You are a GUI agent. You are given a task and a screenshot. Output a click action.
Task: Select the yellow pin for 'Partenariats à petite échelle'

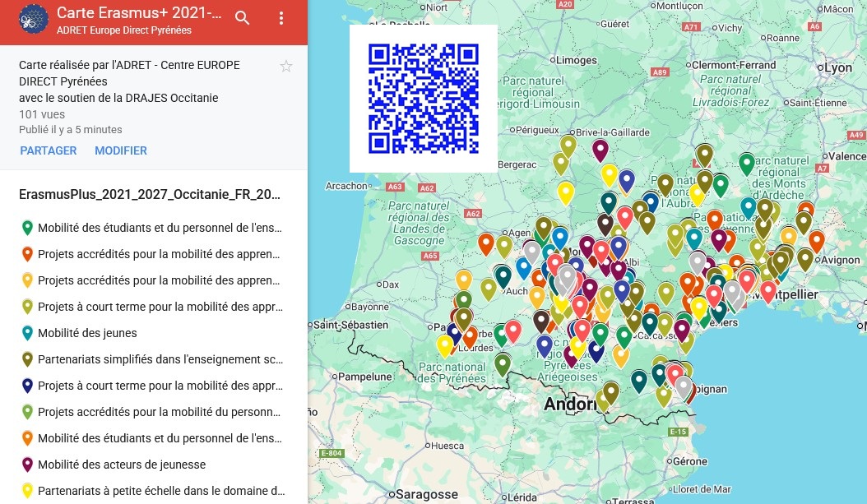[27, 491]
